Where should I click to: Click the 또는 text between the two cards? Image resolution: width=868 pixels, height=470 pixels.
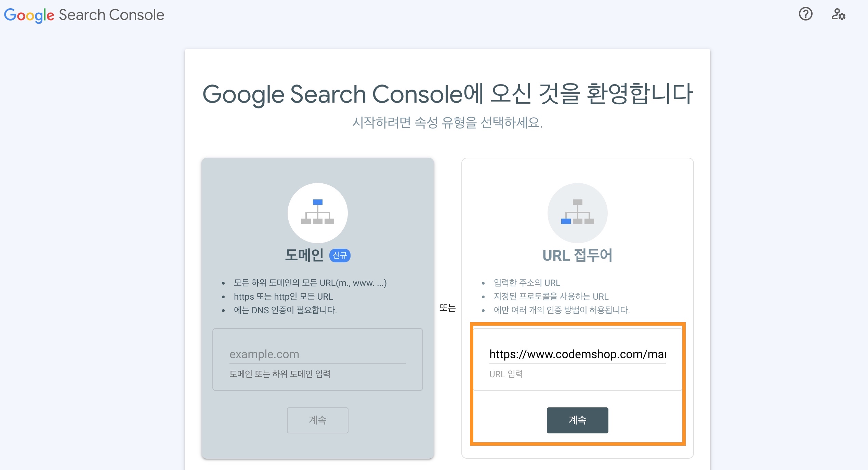(x=448, y=308)
